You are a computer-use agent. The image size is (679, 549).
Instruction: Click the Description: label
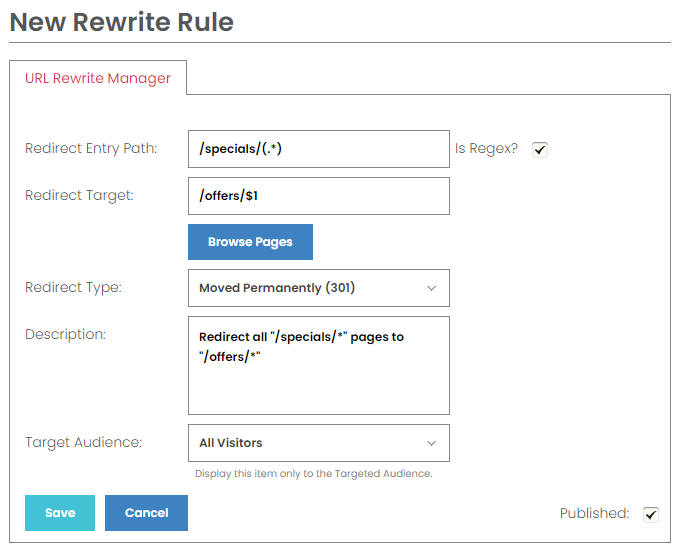pyautogui.click(x=65, y=334)
